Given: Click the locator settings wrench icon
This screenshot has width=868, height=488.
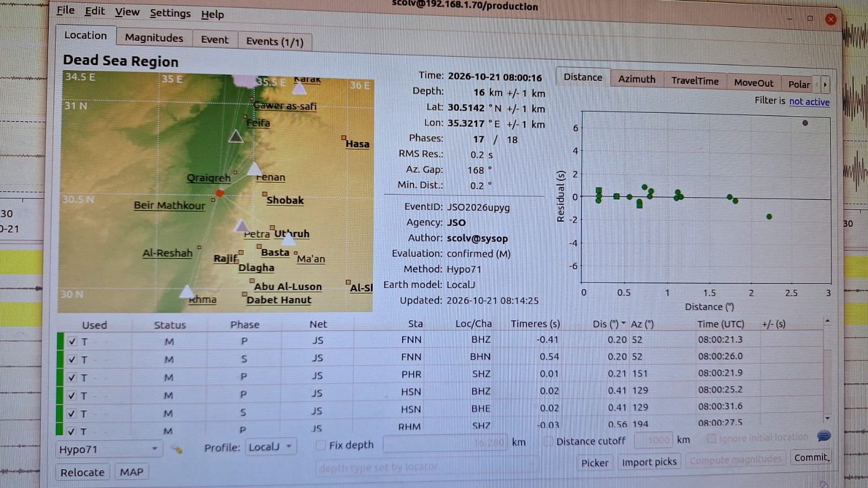Looking at the screenshot, I should [176, 448].
